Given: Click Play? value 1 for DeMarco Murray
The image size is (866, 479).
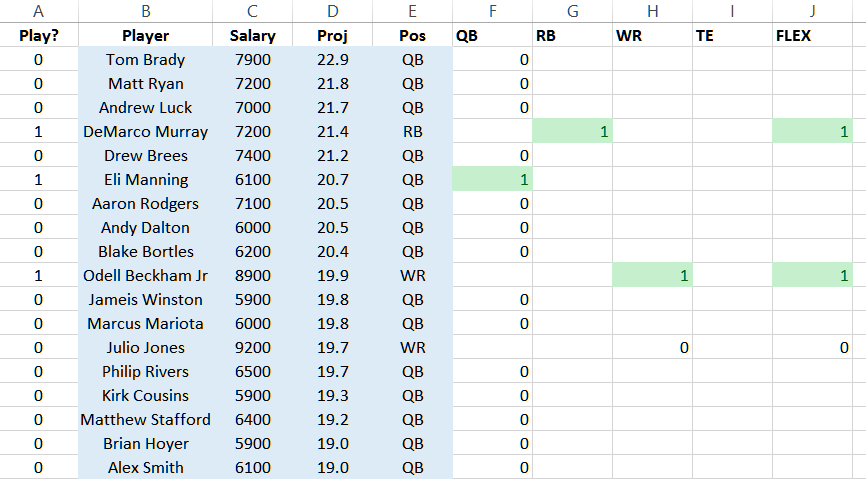Looking at the screenshot, I should [39, 131].
